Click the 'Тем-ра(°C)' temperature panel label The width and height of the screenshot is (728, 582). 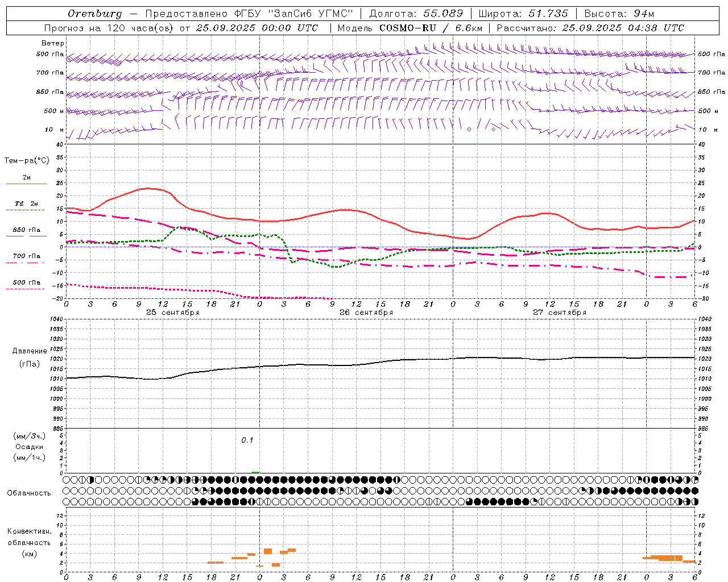point(27,161)
